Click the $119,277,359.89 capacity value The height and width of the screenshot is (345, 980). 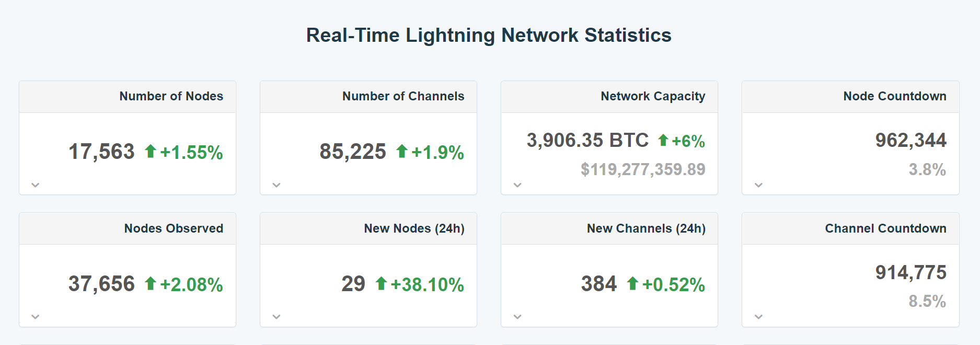643,169
